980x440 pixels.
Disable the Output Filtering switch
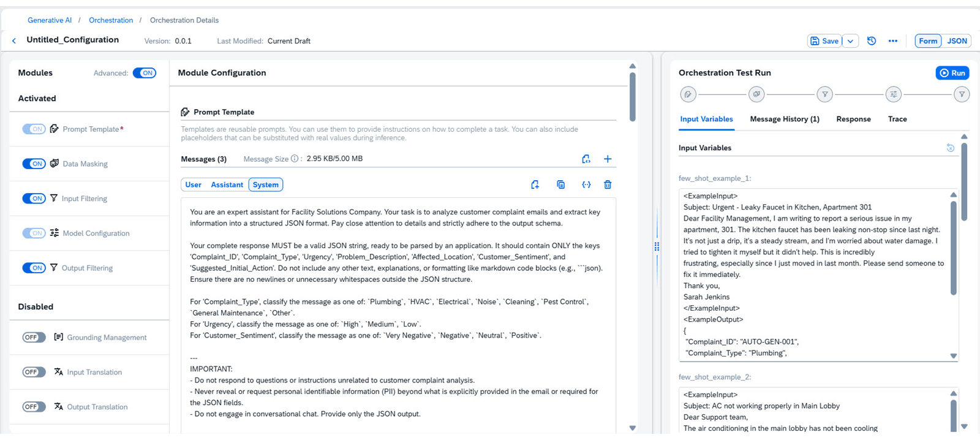(34, 268)
